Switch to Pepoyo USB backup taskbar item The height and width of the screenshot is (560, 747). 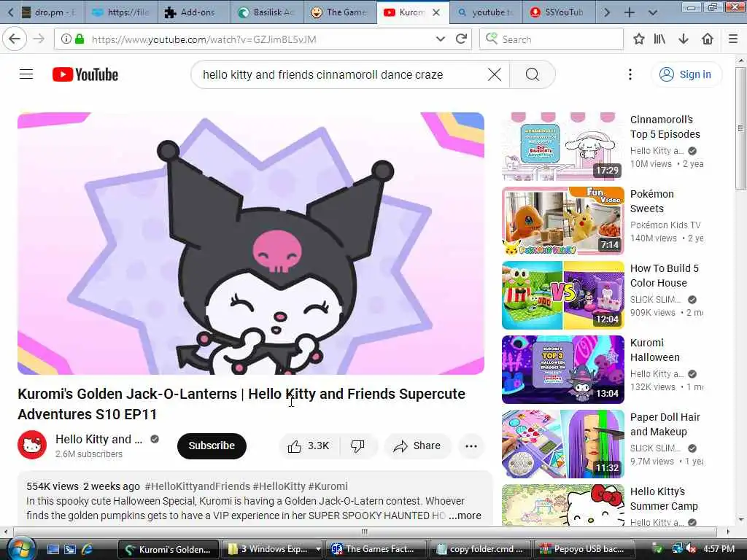[585, 549]
